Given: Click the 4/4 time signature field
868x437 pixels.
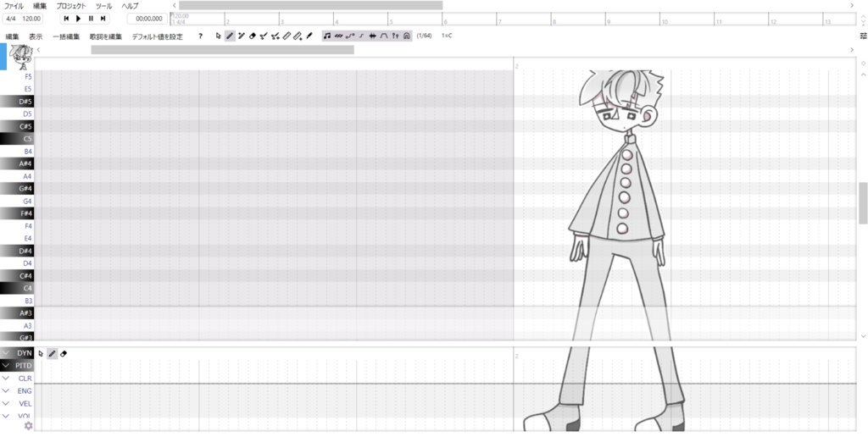Looking at the screenshot, I should pyautogui.click(x=10, y=19).
